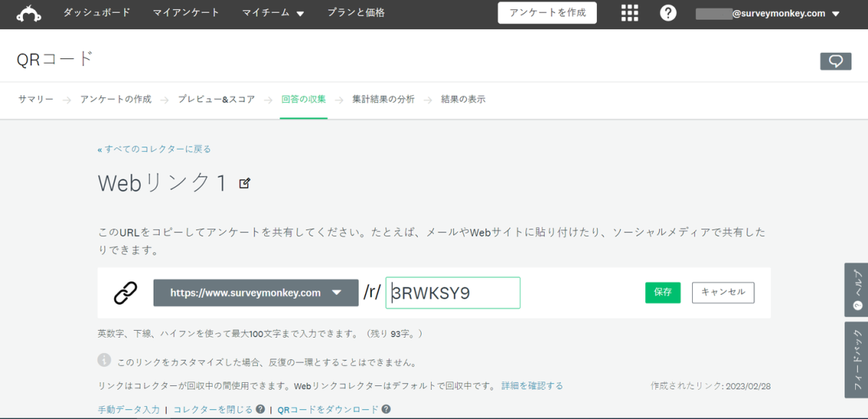Click help icon next to コレクターを閉じる
868x419 pixels.
coord(260,410)
